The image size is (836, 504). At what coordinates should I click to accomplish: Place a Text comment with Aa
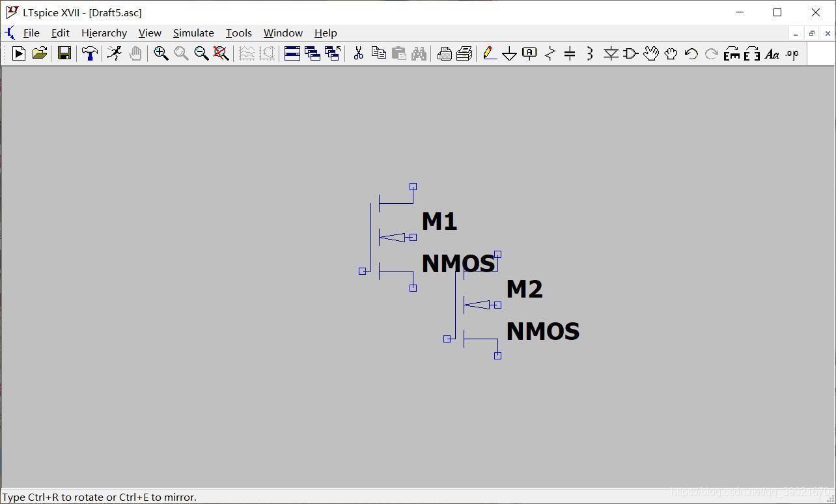point(772,53)
